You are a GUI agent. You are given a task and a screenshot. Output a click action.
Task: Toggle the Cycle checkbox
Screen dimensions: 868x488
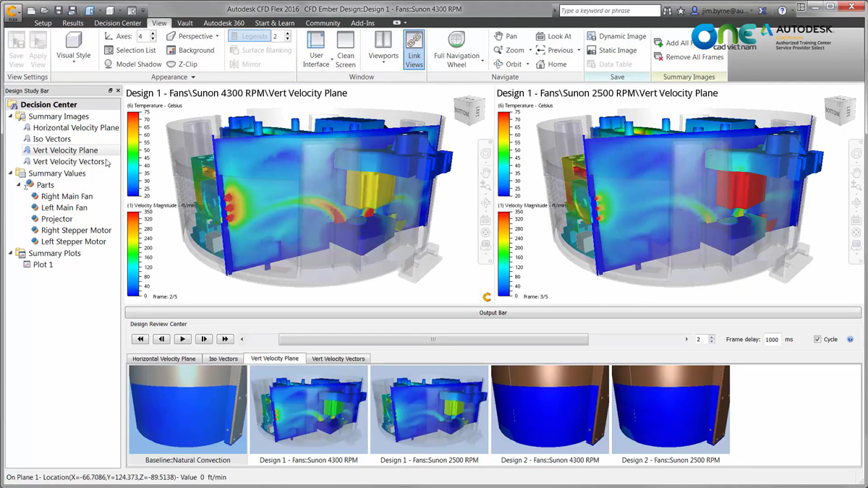[x=817, y=339]
